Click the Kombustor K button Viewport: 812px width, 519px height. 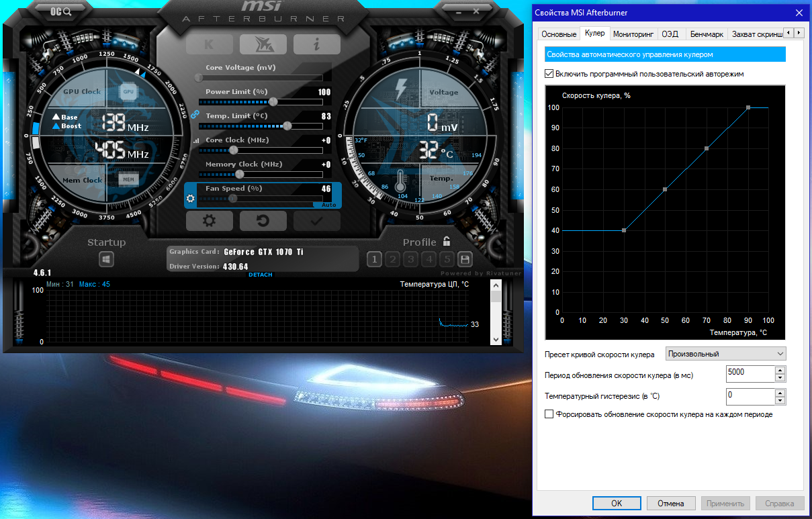coord(209,44)
